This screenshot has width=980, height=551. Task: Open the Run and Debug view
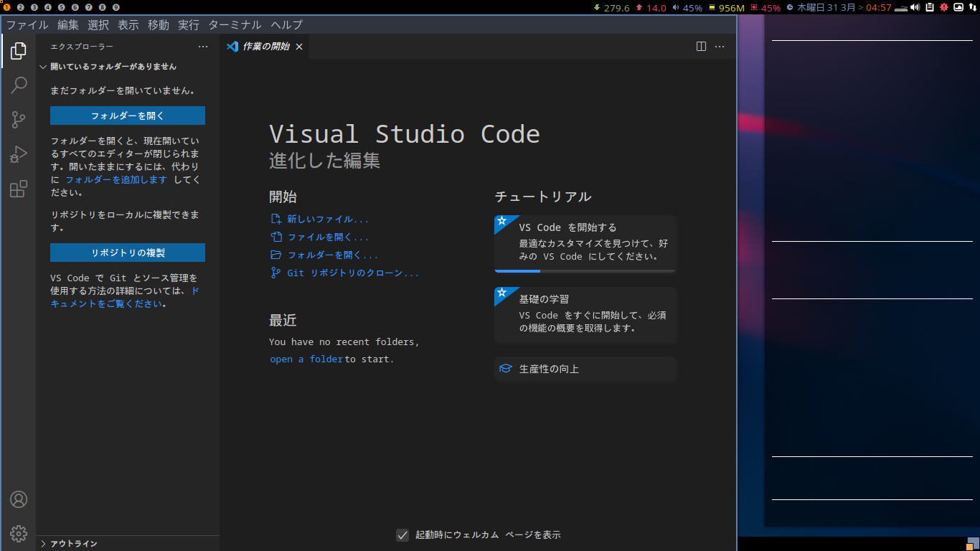[x=19, y=154]
